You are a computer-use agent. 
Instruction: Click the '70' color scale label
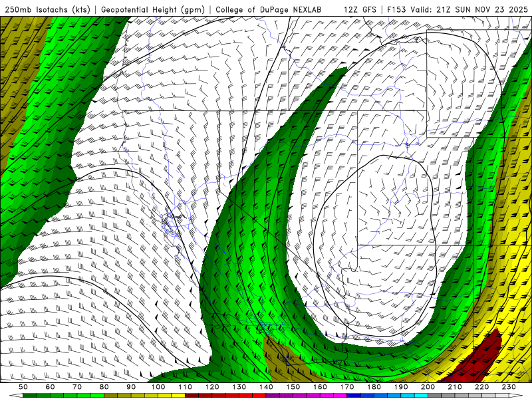[x=77, y=387]
